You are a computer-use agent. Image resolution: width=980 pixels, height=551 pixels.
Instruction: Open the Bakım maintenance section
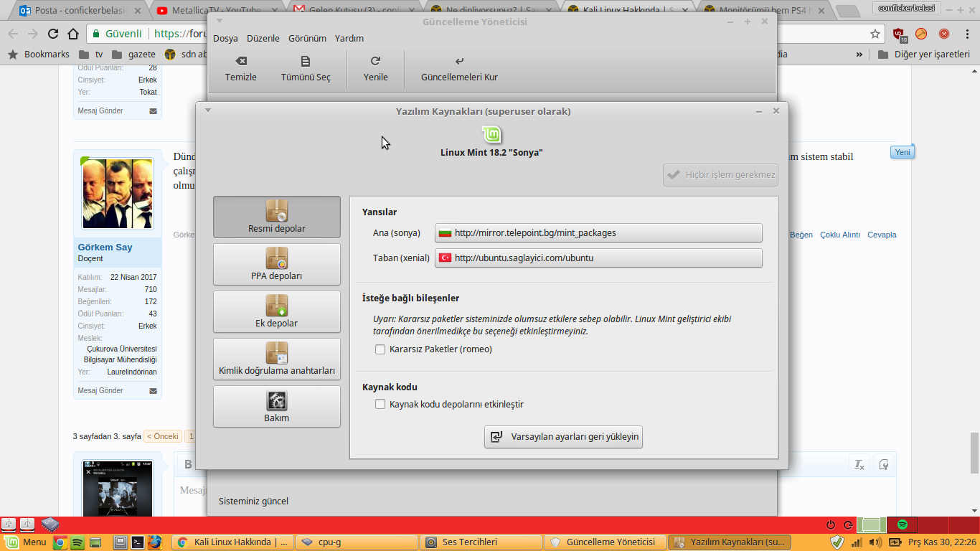click(x=277, y=406)
